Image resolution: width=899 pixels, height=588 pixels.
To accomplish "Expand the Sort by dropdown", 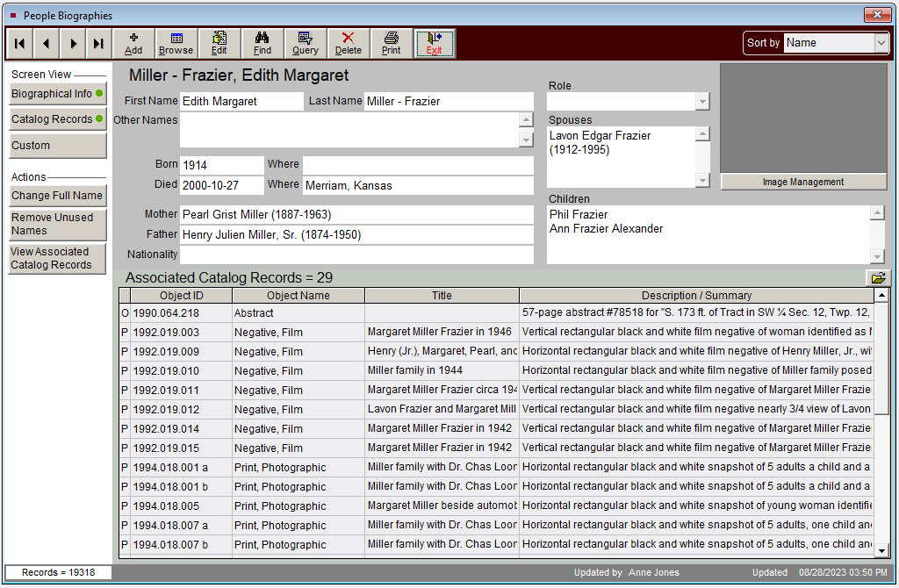I will pos(881,43).
